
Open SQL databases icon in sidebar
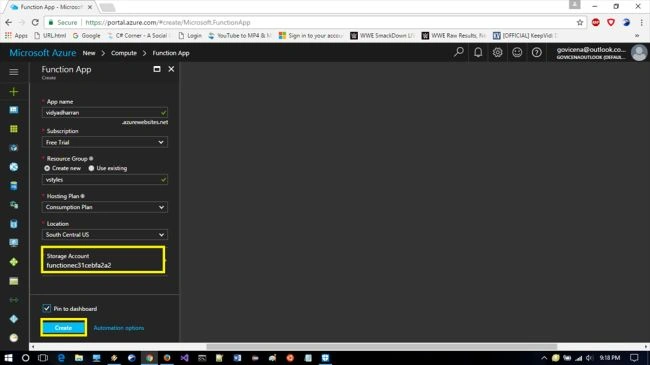point(14,186)
